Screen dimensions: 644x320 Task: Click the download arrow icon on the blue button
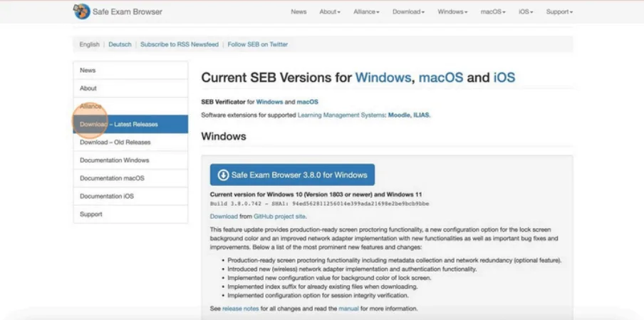click(x=223, y=175)
